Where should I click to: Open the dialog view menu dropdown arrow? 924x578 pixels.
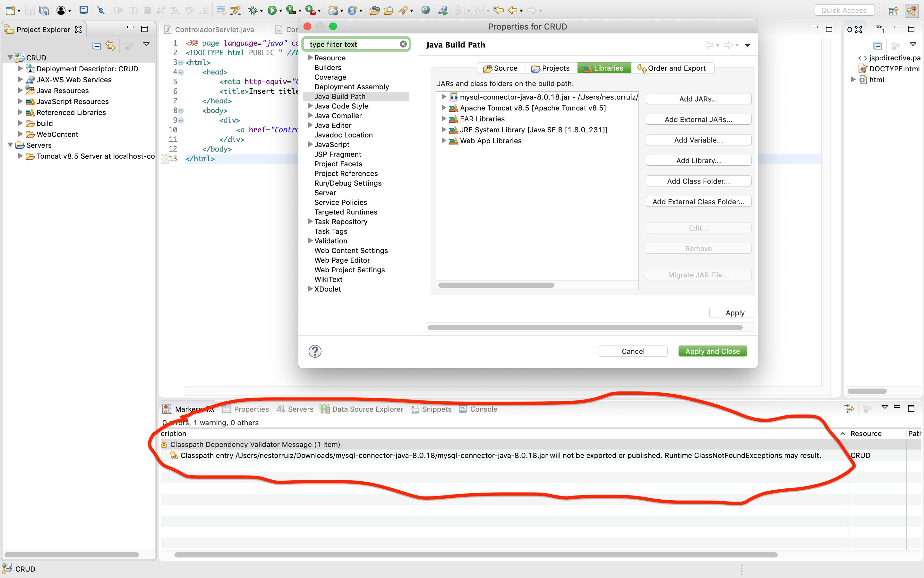pyautogui.click(x=748, y=45)
